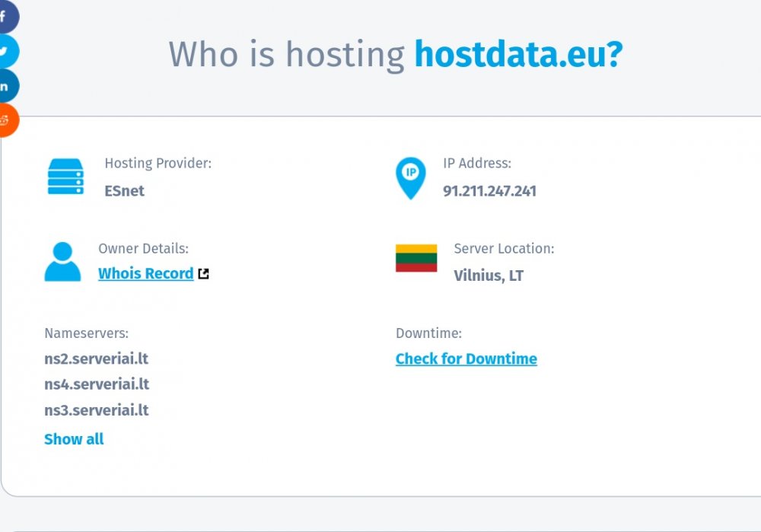The image size is (761, 532).
Task: Click the Downtime label text
Action: click(428, 333)
